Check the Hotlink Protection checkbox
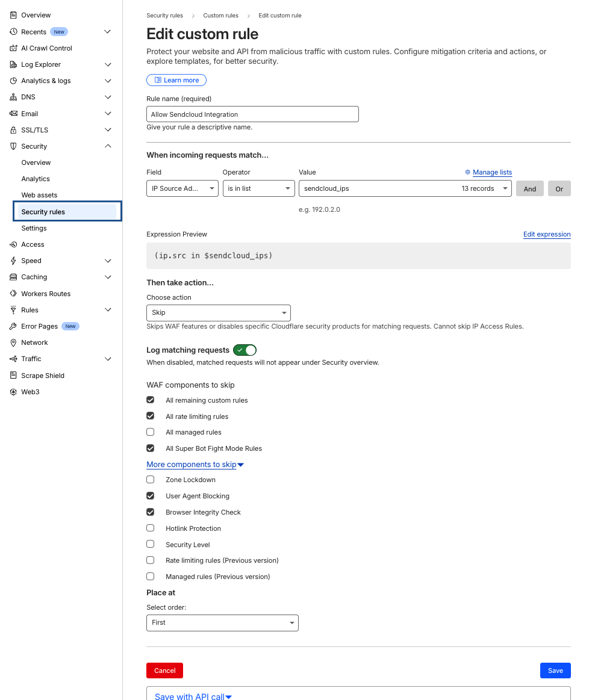 (151, 528)
